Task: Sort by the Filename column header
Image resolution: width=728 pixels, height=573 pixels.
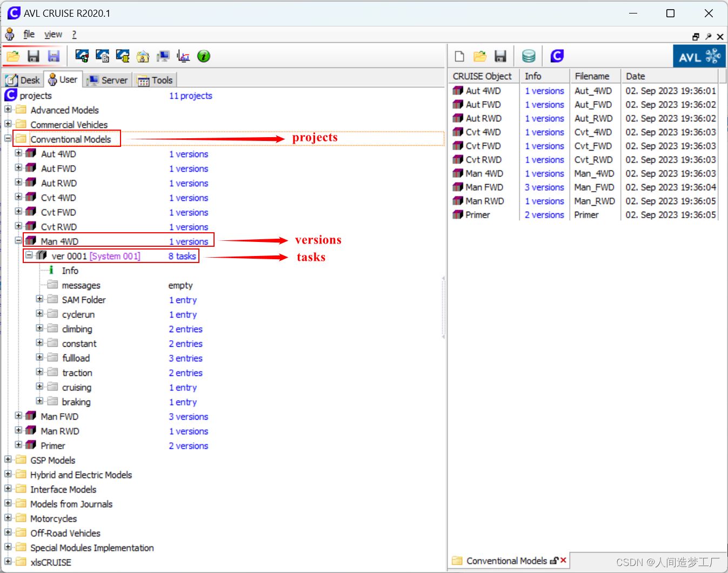Action: point(595,76)
